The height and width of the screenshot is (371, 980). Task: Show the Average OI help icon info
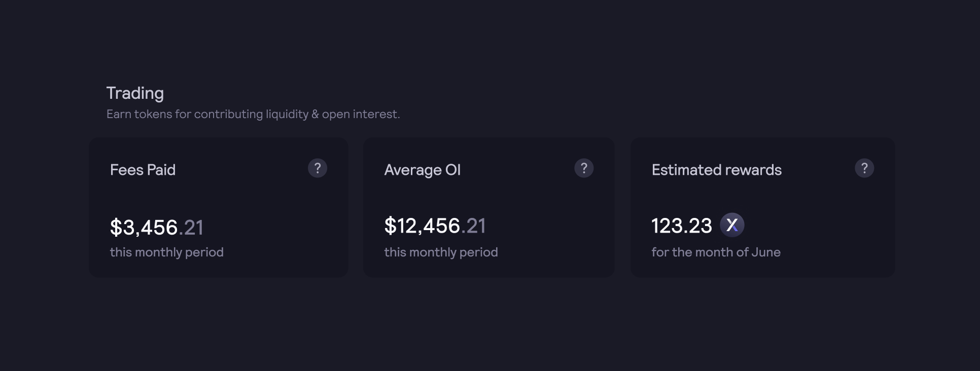584,168
